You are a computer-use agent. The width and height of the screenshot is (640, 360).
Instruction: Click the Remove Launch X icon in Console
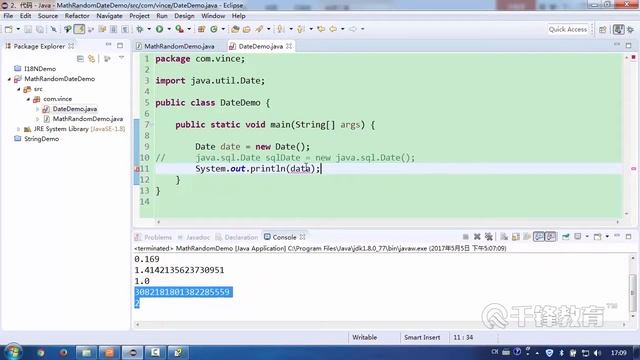477,237
